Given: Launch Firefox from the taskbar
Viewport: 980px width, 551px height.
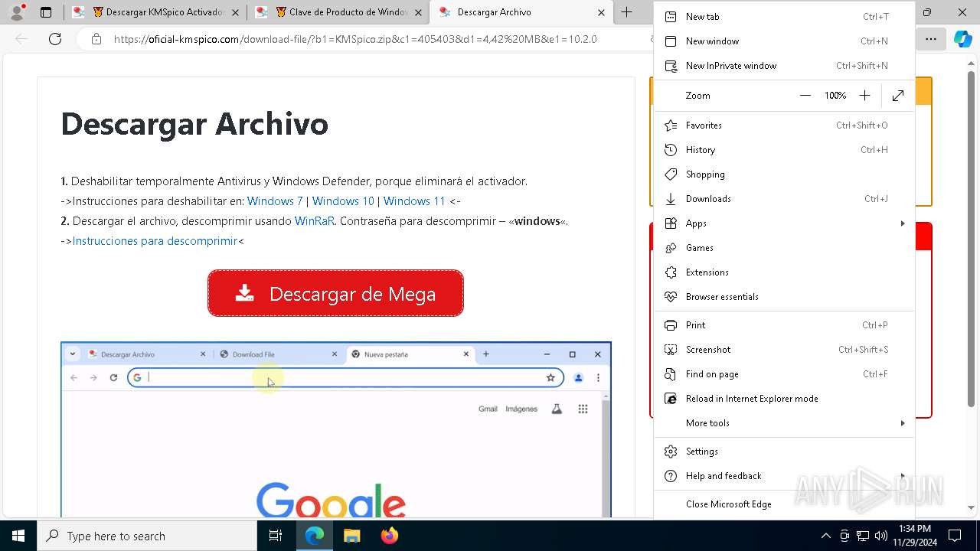Looking at the screenshot, I should (389, 536).
